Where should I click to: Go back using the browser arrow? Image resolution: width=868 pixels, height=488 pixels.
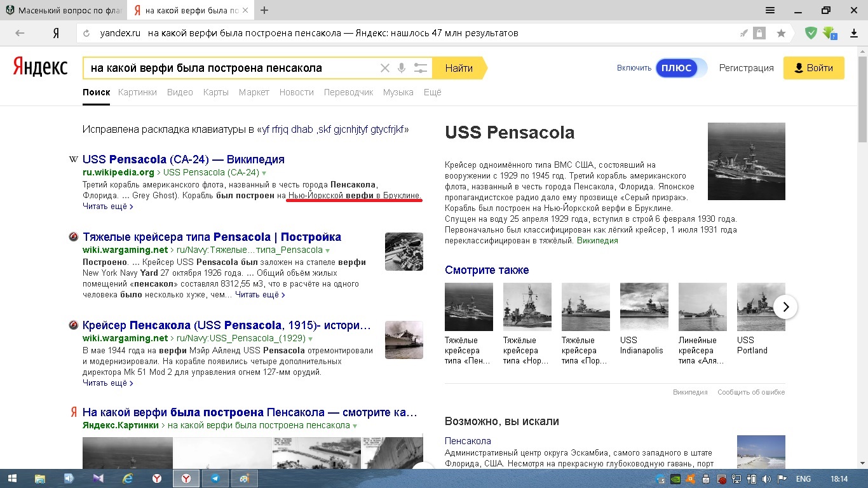click(20, 33)
